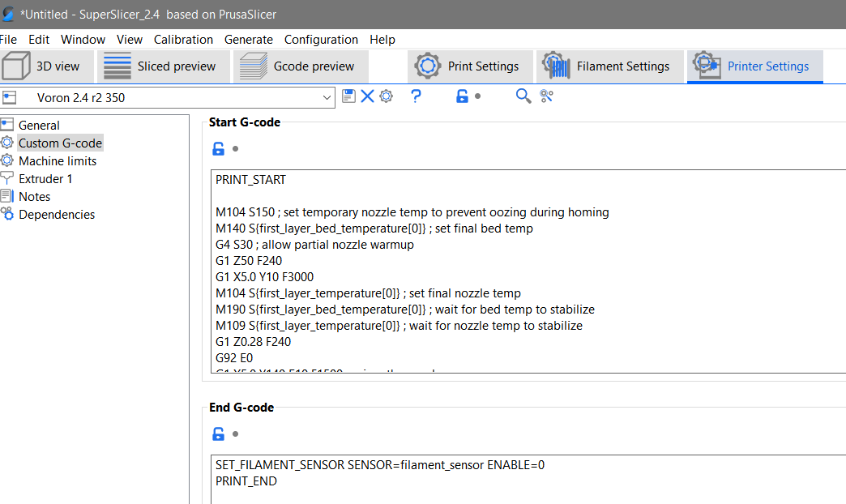Click the End G-code padlock icon
Image resolution: width=846 pixels, height=504 pixels.
(x=218, y=434)
